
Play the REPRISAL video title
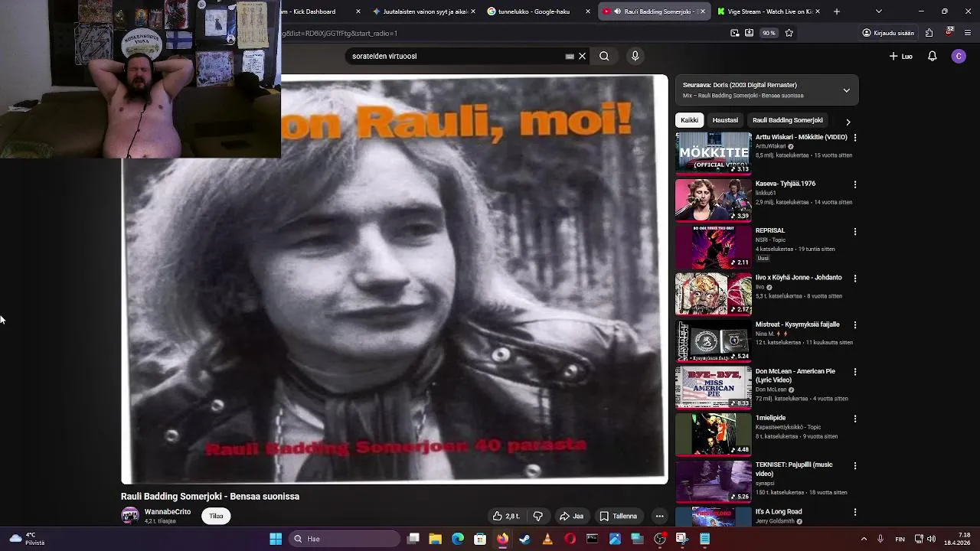click(770, 230)
